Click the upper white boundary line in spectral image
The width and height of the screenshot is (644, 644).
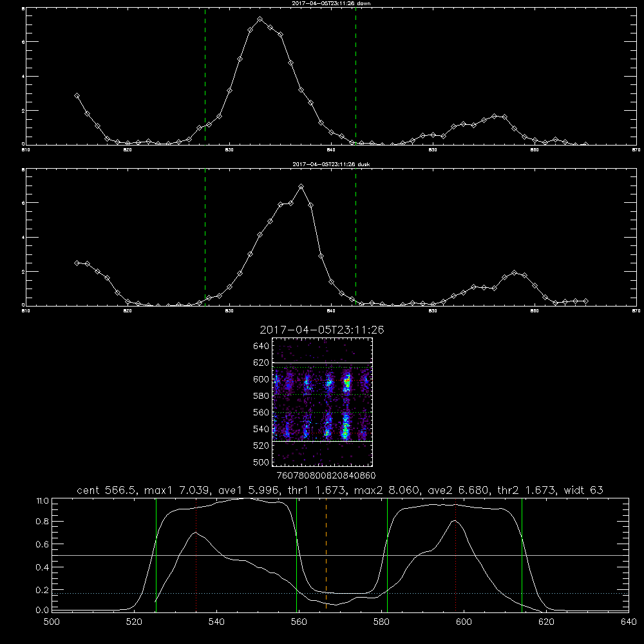click(322, 363)
